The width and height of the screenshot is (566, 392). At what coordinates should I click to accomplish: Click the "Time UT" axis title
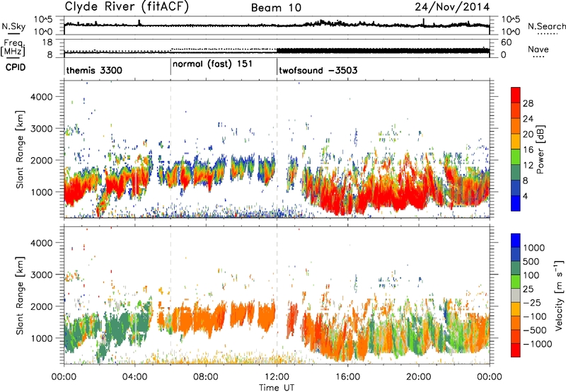(x=277, y=387)
